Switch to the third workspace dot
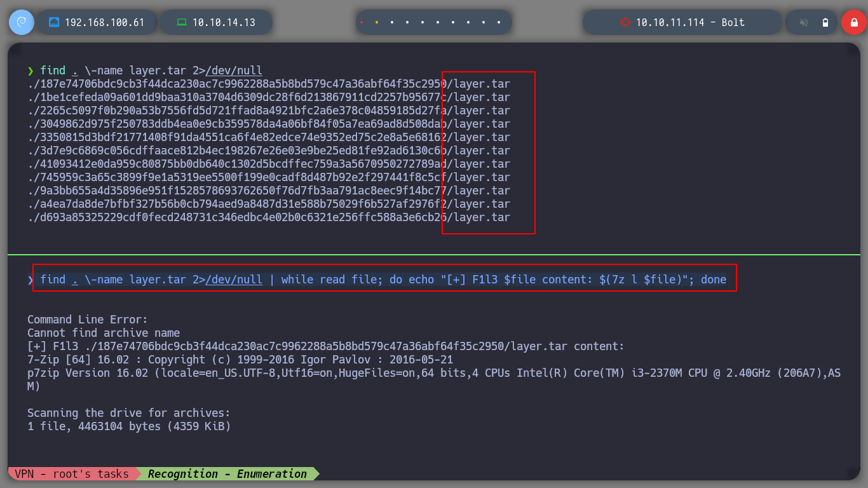Screen dimensions: 868x488 (x=392, y=22)
